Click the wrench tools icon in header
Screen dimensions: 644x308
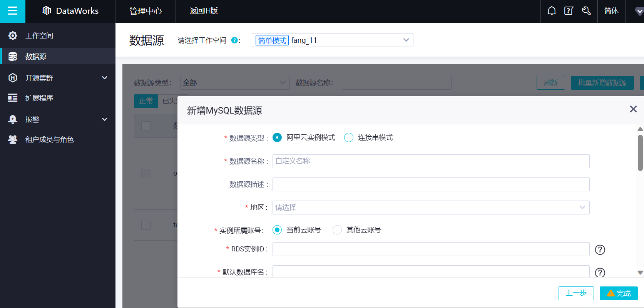[586, 11]
